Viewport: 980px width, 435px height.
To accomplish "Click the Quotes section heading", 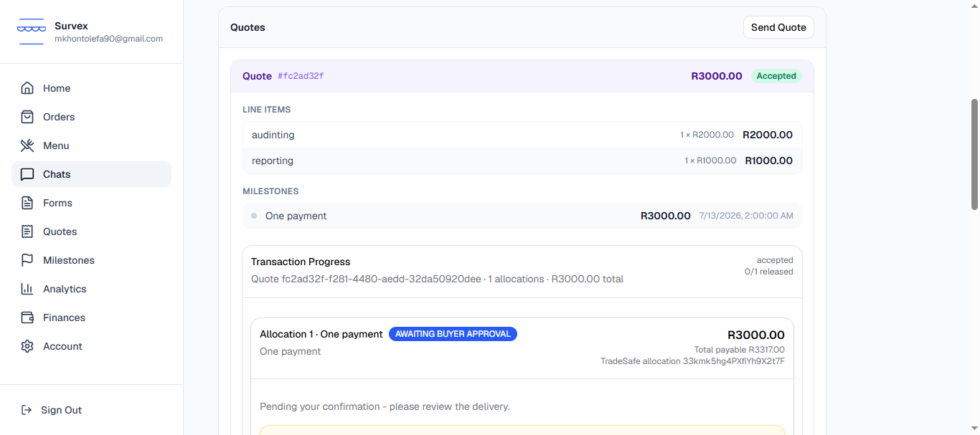I will point(248,27).
